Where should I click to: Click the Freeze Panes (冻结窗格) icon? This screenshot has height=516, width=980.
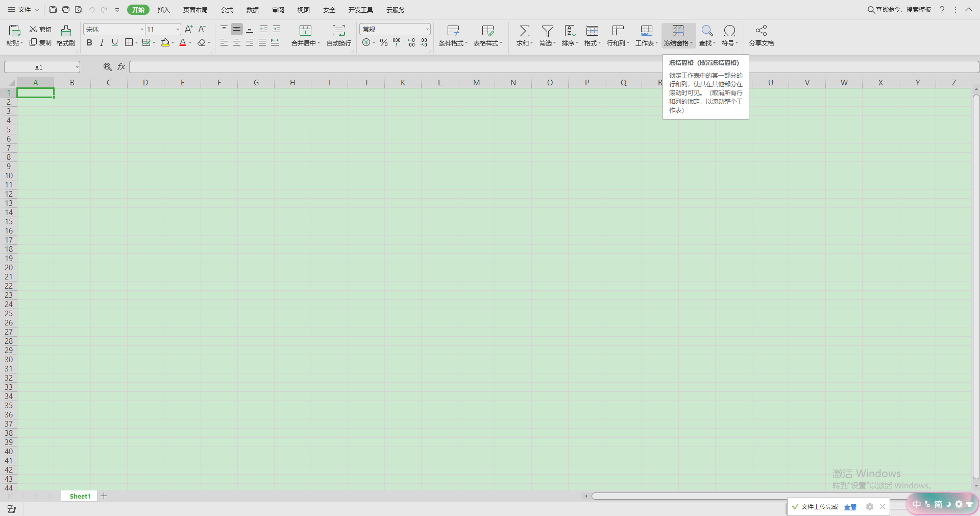678,31
